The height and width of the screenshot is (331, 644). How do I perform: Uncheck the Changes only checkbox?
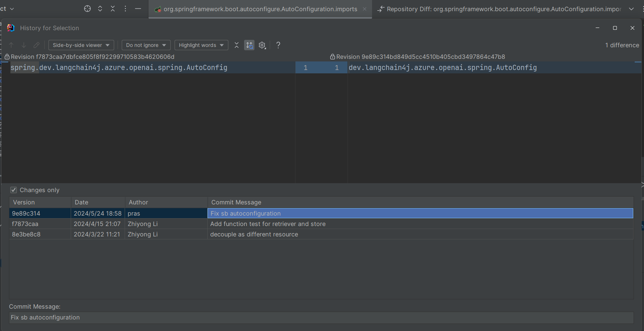(x=14, y=190)
